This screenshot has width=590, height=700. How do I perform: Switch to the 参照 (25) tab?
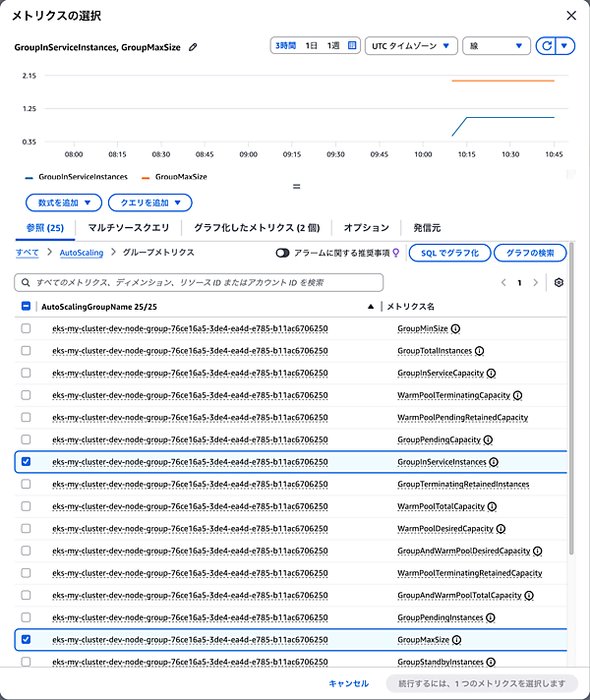44,228
